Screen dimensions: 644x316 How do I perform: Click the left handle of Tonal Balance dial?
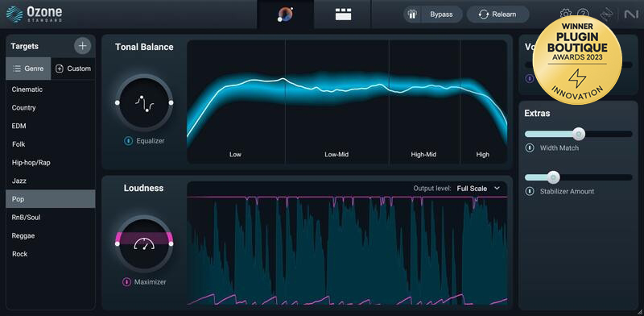coord(118,102)
